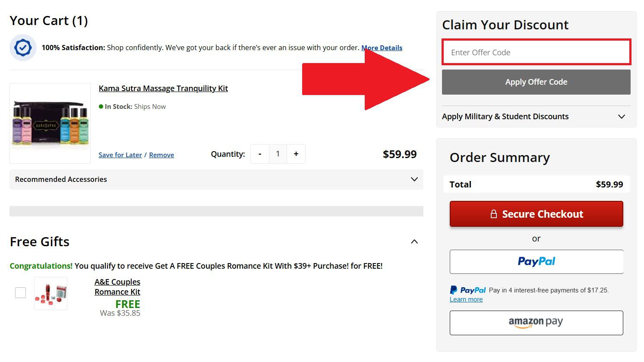644x362 pixels.
Task: Collapse the Free Gifts section
Action: click(x=414, y=241)
